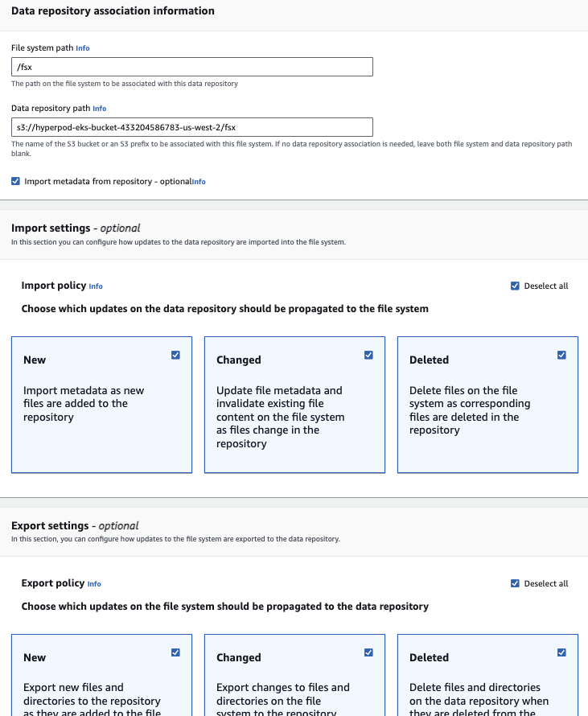Image resolution: width=588 pixels, height=716 pixels.
Task: Uncheck the Changed export policy checkbox
Action: point(369,652)
